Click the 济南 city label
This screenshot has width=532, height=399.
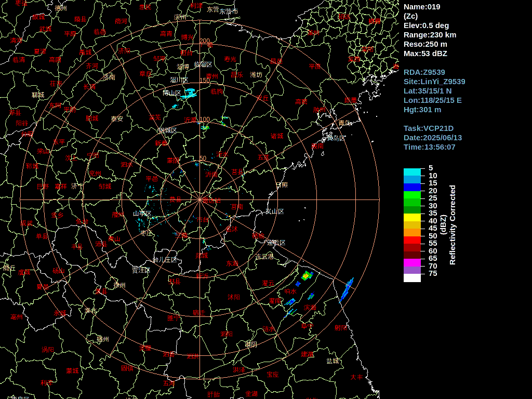[x=109, y=77]
